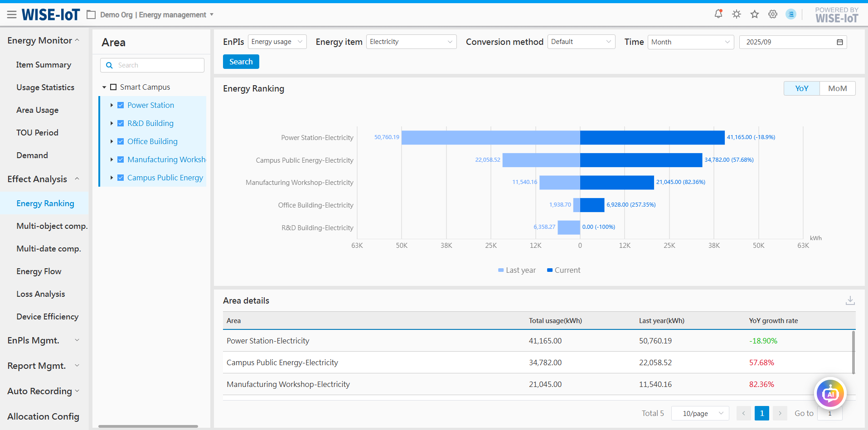Viewport: 868px width, 430px height.
Task: Open settings via gear icon
Action: tap(773, 14)
